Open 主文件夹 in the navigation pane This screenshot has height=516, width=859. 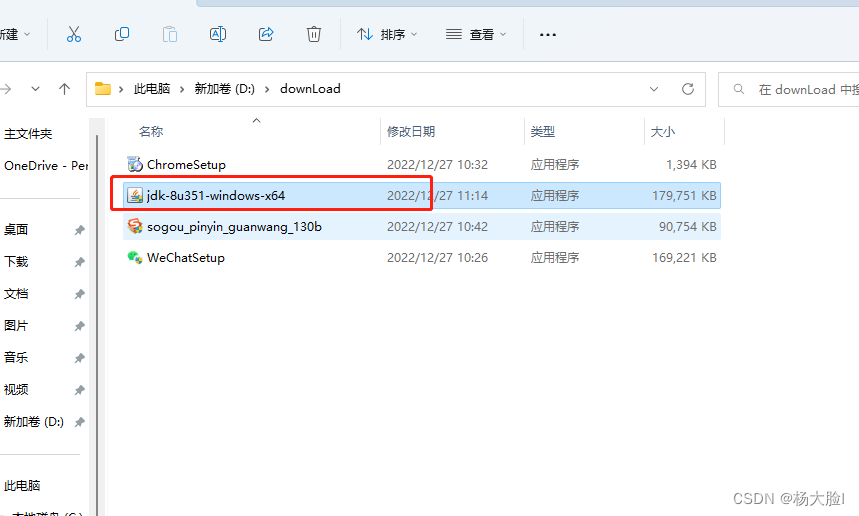click(28, 134)
